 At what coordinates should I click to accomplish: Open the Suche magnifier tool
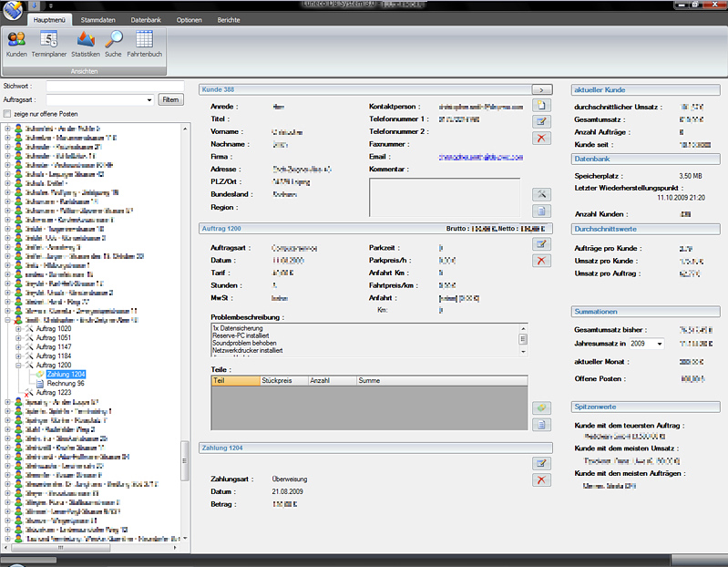click(x=113, y=44)
